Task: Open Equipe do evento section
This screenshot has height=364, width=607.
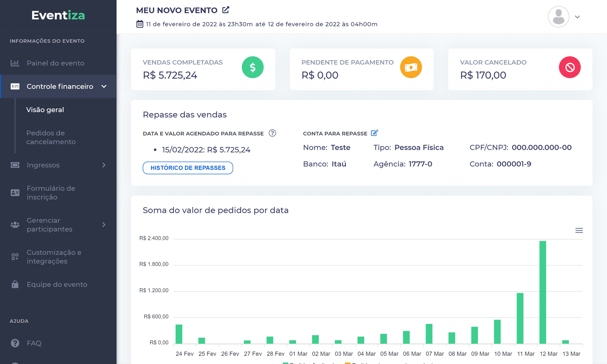Action: tap(57, 284)
